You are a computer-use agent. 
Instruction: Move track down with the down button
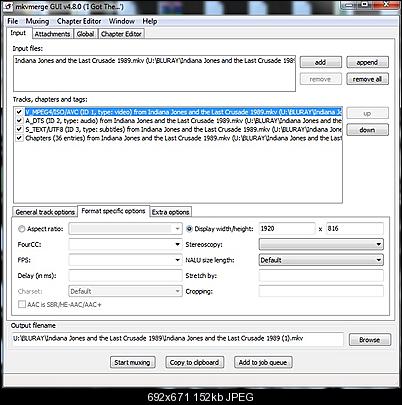coord(367,130)
